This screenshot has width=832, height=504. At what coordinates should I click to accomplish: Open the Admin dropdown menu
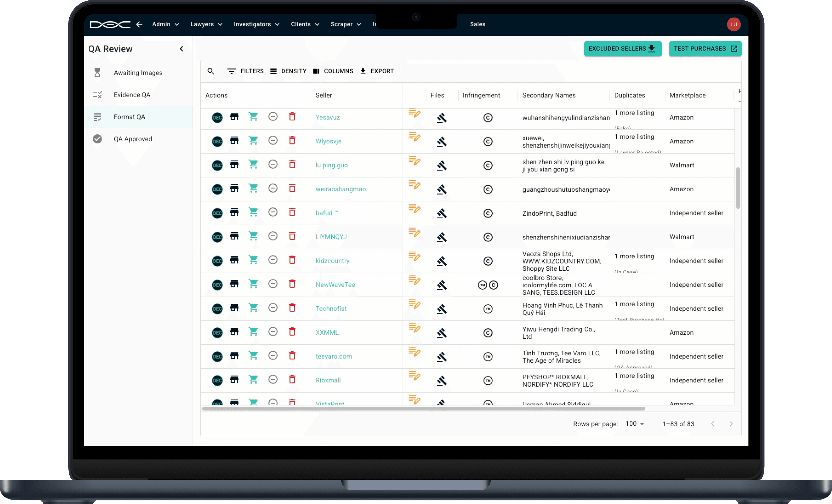point(166,24)
